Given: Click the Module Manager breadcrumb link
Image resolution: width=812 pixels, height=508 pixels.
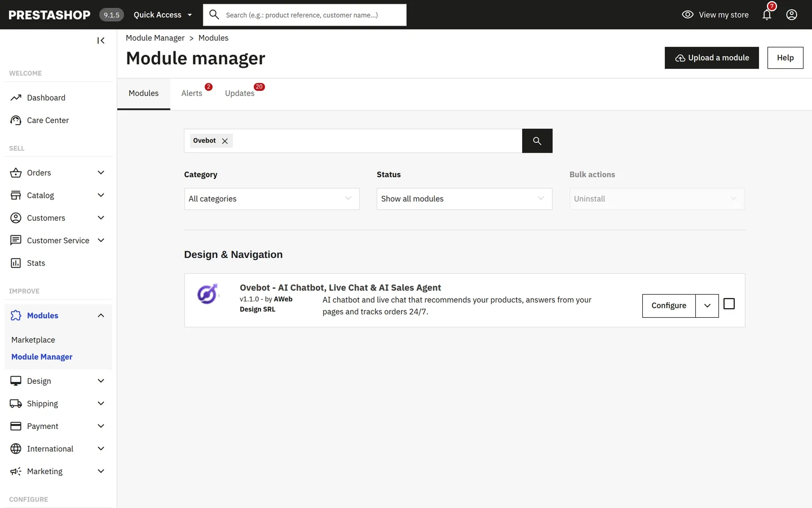Looking at the screenshot, I should coord(155,38).
